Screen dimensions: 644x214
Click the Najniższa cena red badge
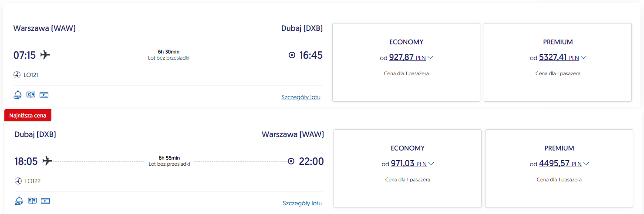28,116
